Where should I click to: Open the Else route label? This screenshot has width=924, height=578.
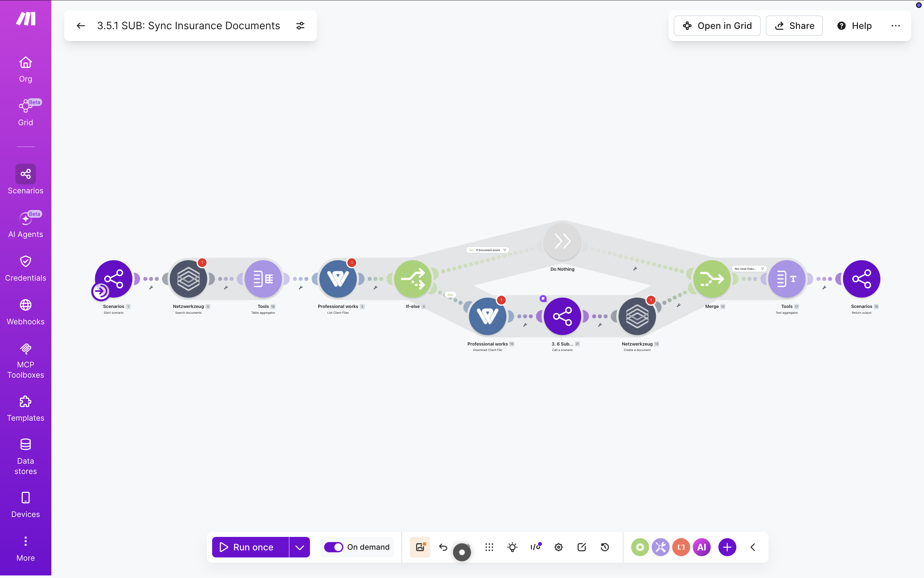click(450, 295)
